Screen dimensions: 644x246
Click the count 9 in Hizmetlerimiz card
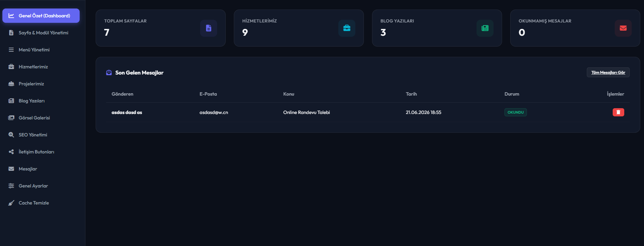coord(245,32)
